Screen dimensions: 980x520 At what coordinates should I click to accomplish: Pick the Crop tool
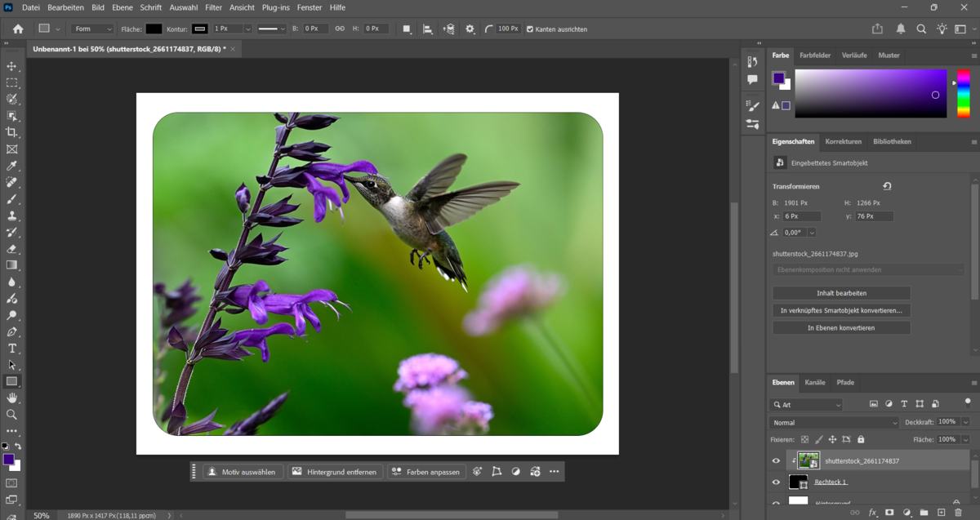click(12, 132)
